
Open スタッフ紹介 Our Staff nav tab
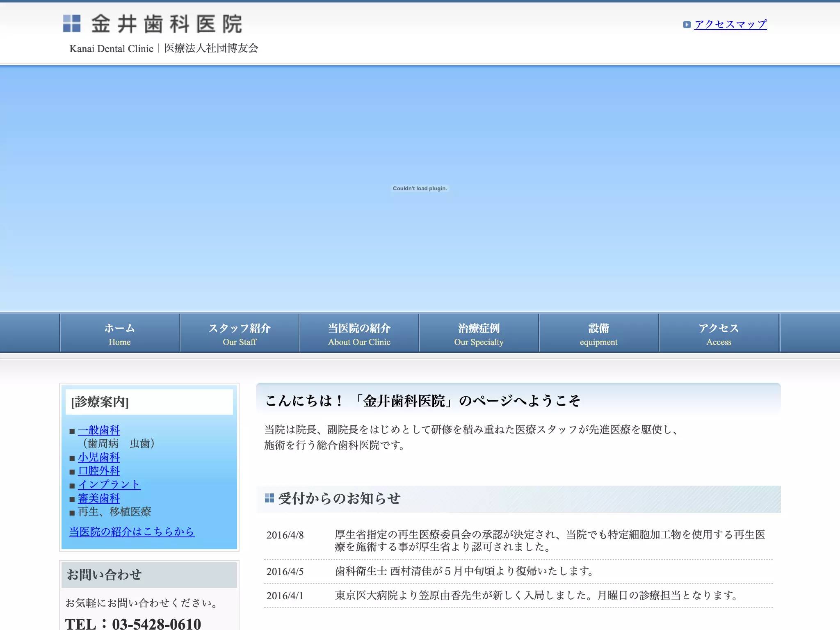pos(240,333)
